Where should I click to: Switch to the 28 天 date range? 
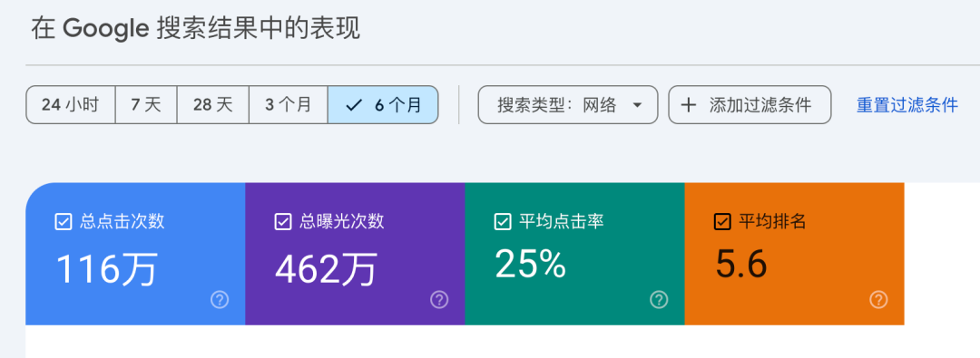[213, 105]
